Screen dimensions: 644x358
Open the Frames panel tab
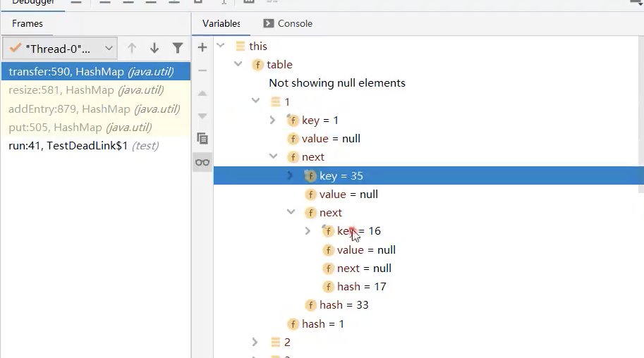coord(27,23)
